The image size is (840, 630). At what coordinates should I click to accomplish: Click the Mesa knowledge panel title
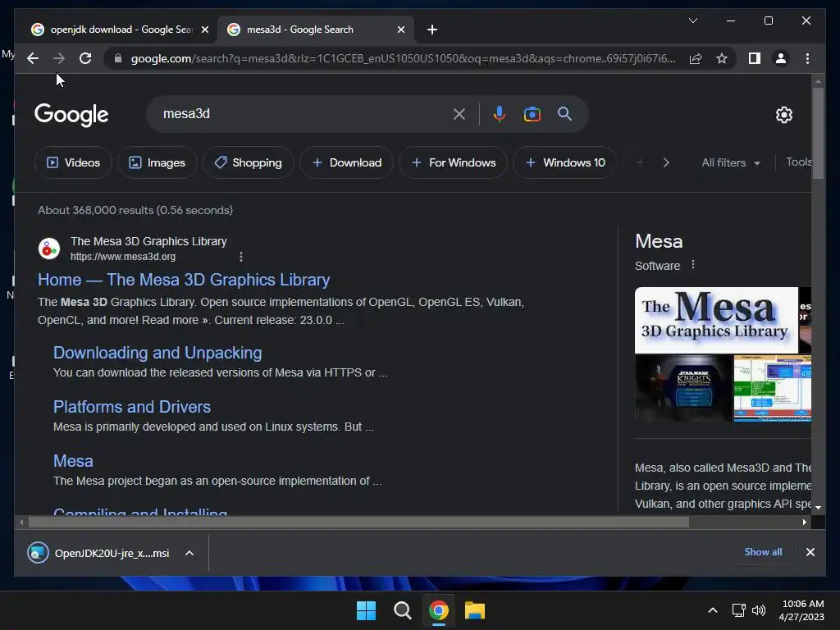[659, 241]
